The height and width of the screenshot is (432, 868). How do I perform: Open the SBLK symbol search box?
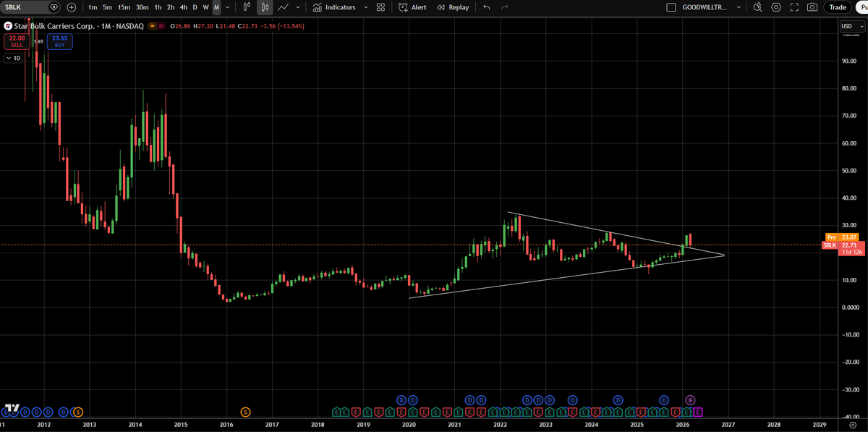tap(31, 7)
